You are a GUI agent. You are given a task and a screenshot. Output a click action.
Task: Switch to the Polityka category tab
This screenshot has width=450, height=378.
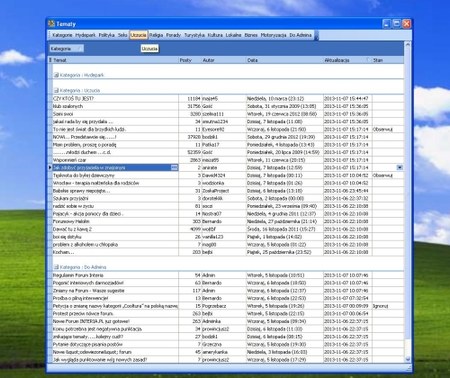pos(107,35)
